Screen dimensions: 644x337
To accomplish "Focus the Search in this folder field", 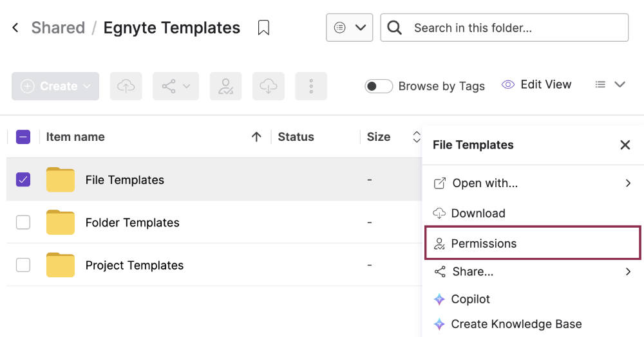I will [504, 28].
